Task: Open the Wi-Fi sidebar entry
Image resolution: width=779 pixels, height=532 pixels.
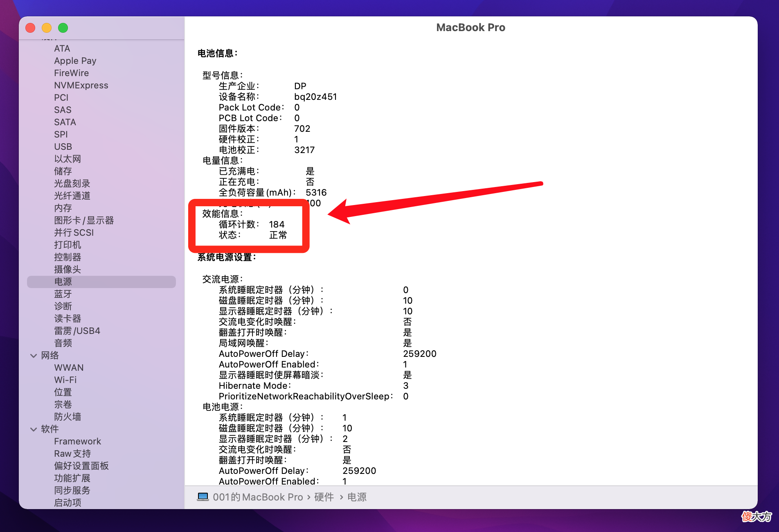Action: pos(65,380)
